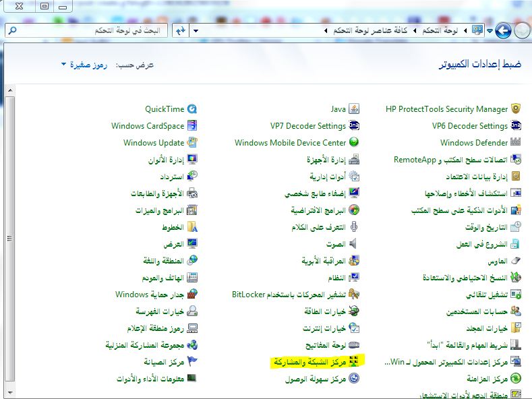Refresh the control panel view
The height and width of the screenshot is (399, 532).
click(x=181, y=31)
